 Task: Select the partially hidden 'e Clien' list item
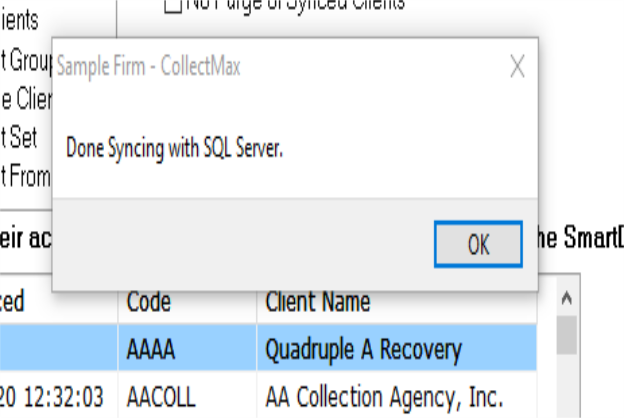pyautogui.click(x=25, y=99)
